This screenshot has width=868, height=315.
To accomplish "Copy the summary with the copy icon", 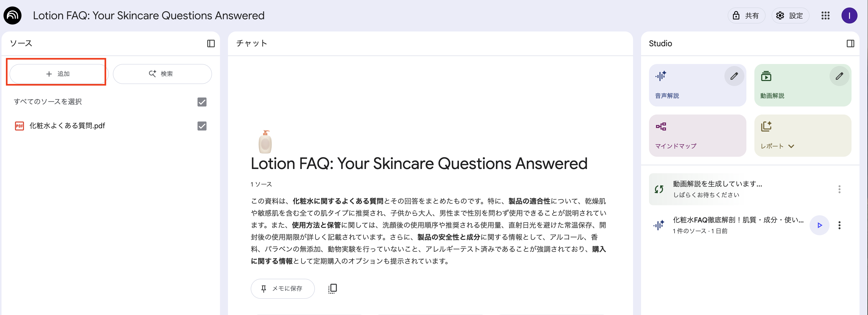I will 332,288.
